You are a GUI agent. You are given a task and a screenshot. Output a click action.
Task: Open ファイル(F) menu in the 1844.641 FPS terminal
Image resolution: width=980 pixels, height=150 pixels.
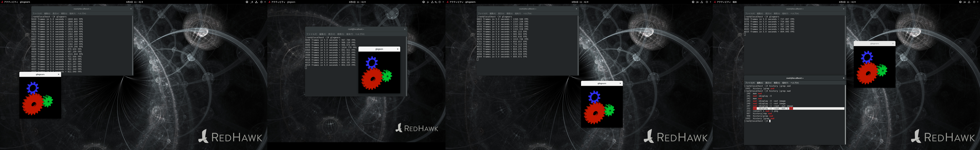[x=37, y=13]
